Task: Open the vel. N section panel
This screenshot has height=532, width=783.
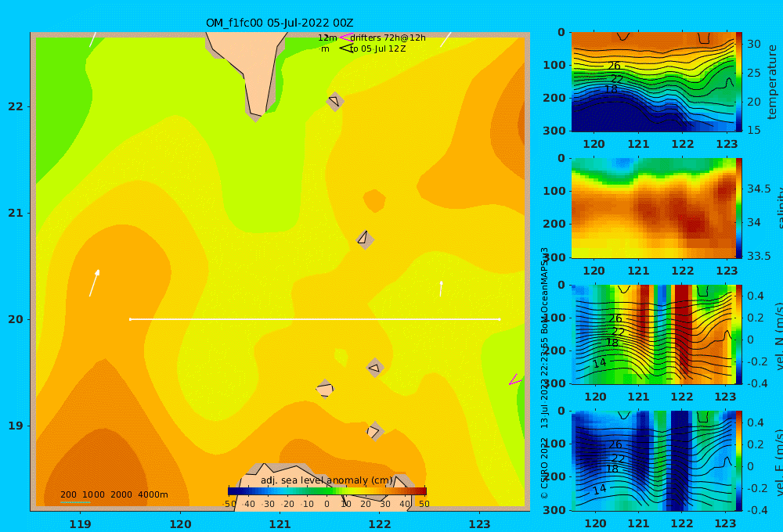Action: [x=653, y=334]
